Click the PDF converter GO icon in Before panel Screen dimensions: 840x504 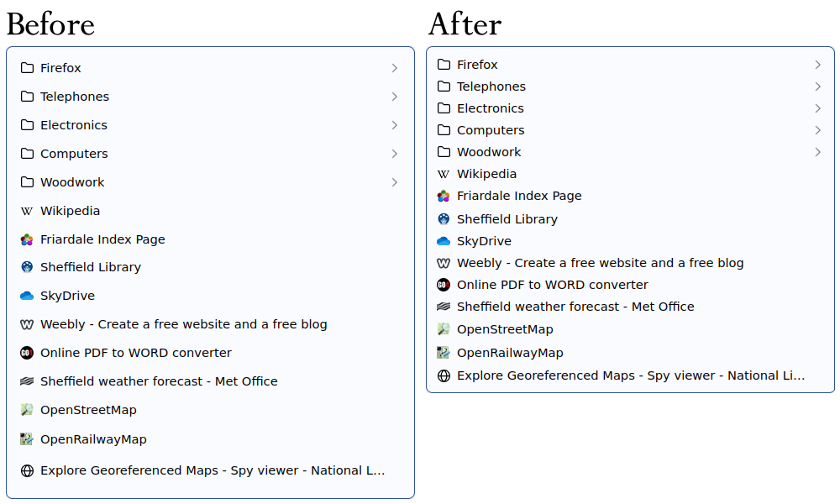(x=27, y=353)
